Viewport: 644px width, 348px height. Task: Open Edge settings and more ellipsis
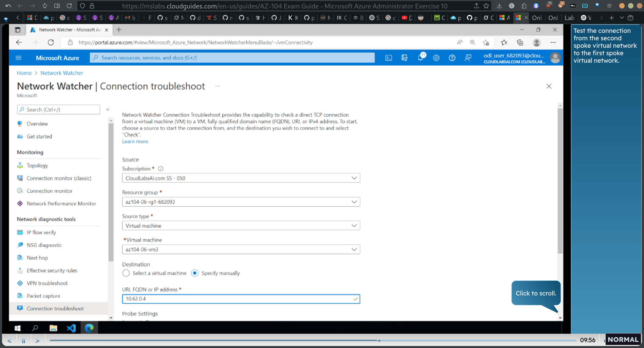point(553,42)
